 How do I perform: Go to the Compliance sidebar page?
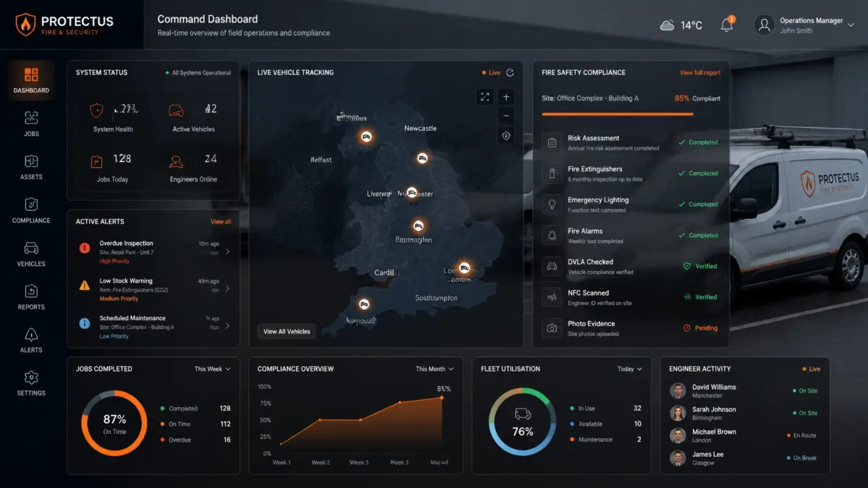(x=31, y=210)
